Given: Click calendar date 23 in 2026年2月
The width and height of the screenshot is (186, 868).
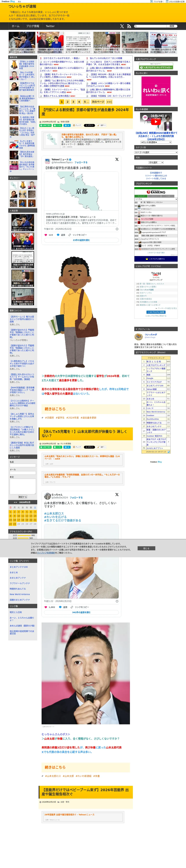Looking at the screenshot, I should [14, 524].
